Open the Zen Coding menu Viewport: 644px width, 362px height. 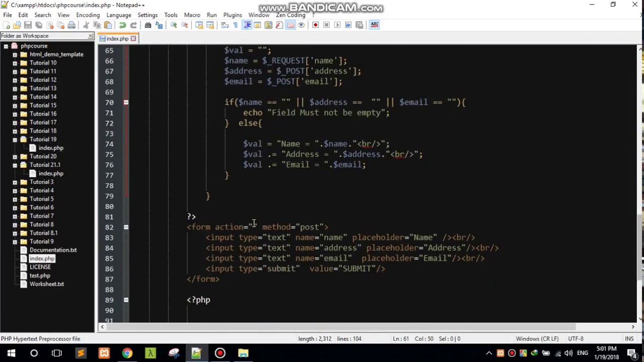click(x=290, y=15)
